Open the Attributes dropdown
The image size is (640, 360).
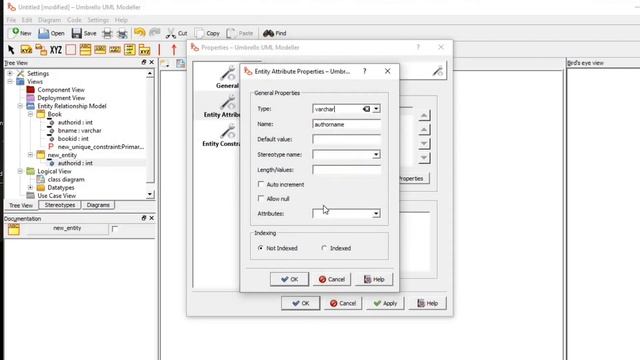point(376,213)
